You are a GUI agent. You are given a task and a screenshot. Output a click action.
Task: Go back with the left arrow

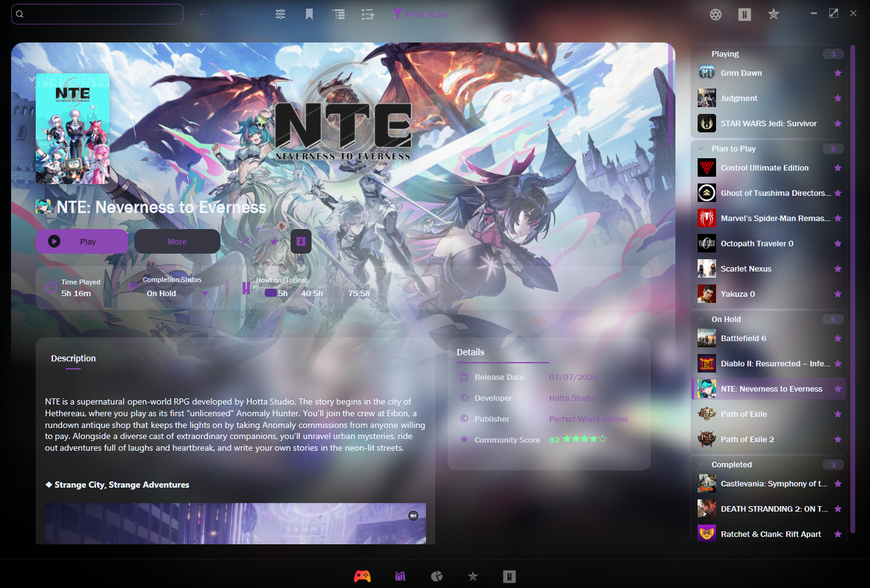coord(204,14)
